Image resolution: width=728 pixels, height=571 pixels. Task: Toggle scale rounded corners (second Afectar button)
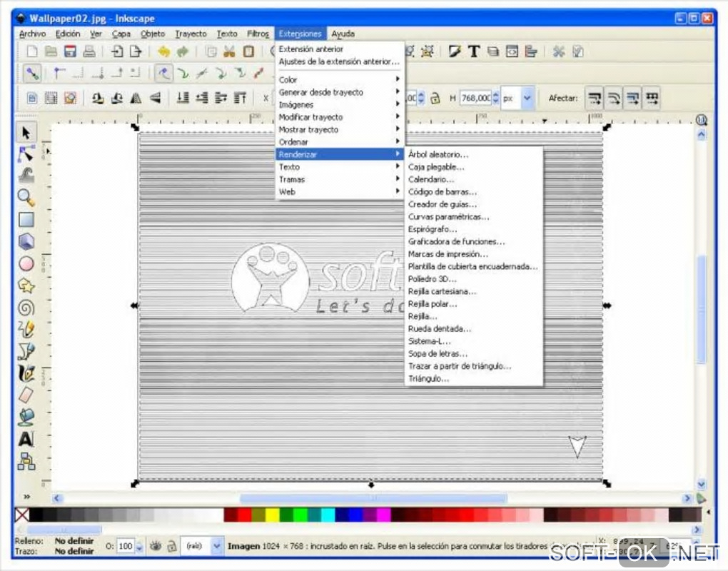coord(613,98)
